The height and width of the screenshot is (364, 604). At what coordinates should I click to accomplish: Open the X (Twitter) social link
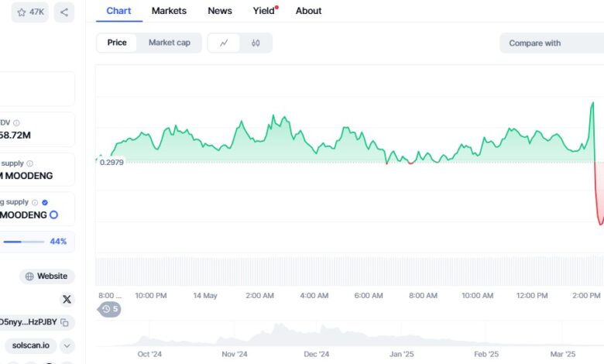click(67, 299)
